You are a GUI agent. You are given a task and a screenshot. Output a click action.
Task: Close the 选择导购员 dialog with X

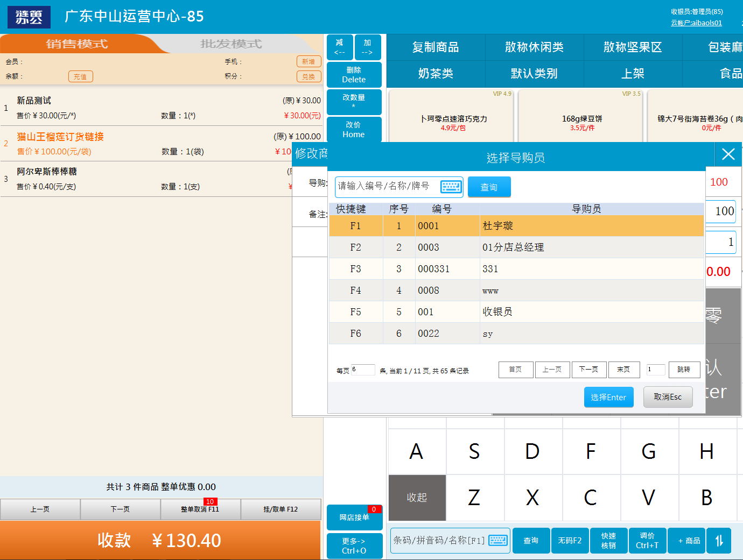(728, 154)
